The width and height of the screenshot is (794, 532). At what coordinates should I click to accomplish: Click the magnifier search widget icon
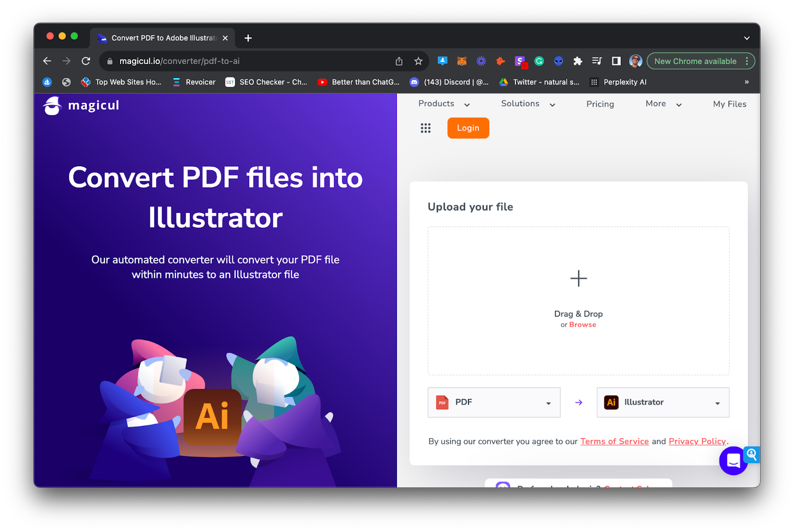pyautogui.click(x=752, y=455)
